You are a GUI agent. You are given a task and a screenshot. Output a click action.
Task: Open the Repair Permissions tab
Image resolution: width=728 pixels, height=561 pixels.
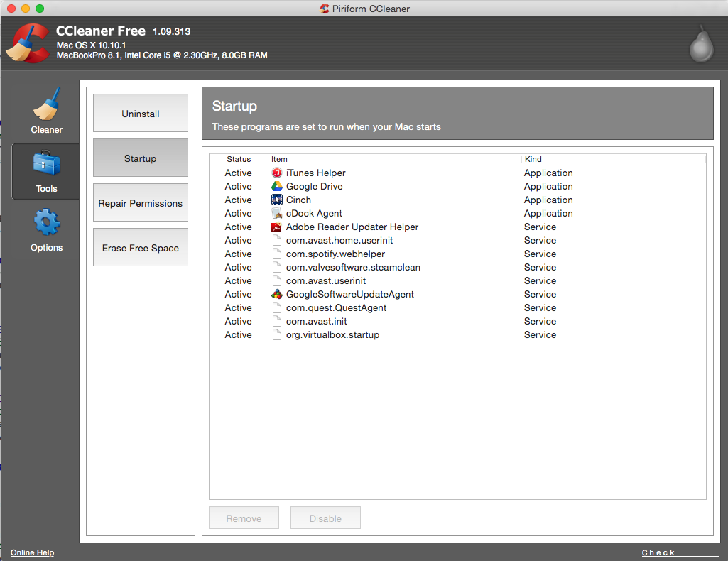(x=140, y=203)
